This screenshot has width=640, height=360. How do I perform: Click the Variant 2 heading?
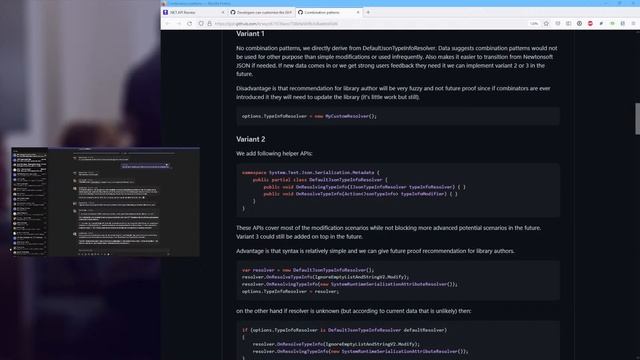pyautogui.click(x=251, y=139)
